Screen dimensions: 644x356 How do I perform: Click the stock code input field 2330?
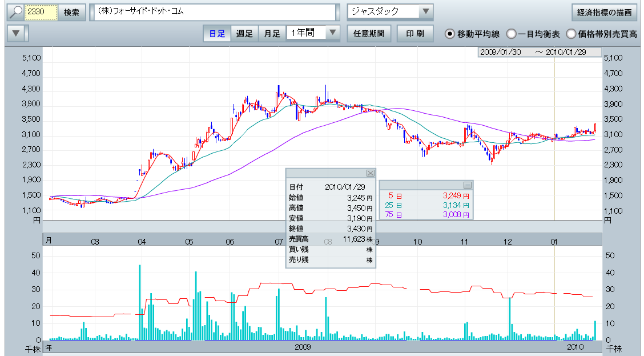click(x=42, y=13)
